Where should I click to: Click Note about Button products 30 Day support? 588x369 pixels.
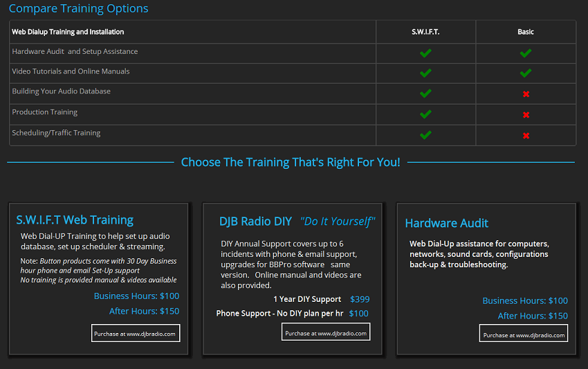pos(98,270)
